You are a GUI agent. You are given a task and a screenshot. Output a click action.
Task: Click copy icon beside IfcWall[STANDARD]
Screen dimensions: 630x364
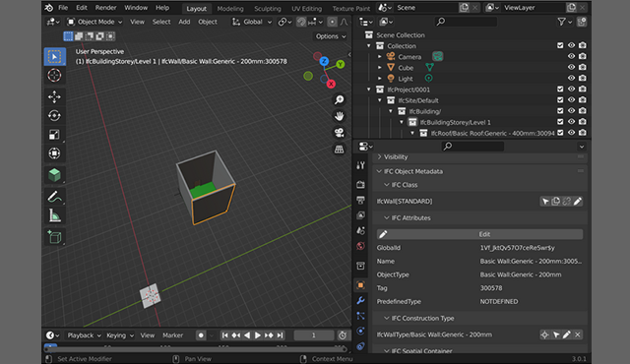pos(556,201)
